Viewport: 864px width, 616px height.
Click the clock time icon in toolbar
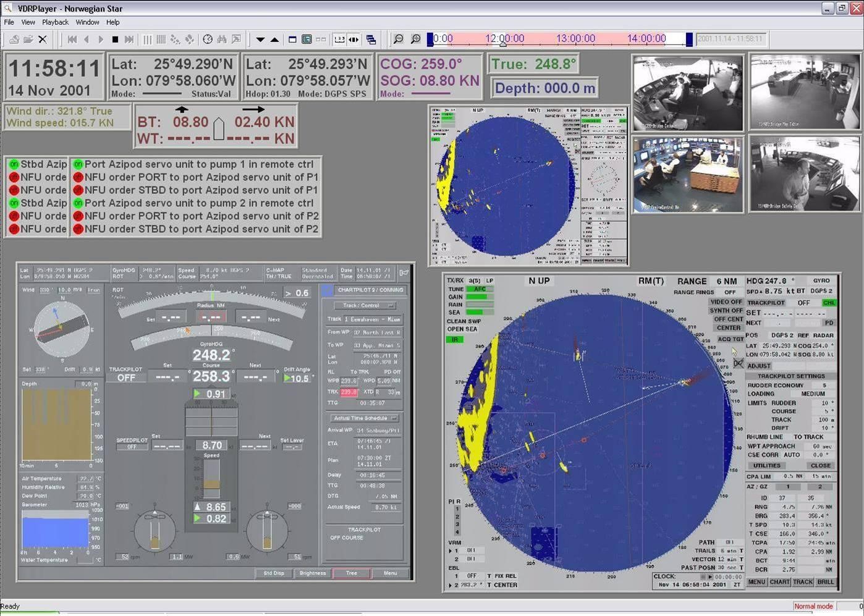(x=208, y=40)
